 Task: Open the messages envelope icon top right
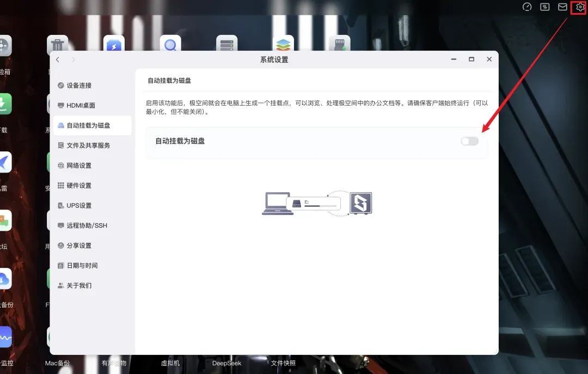[x=562, y=7]
